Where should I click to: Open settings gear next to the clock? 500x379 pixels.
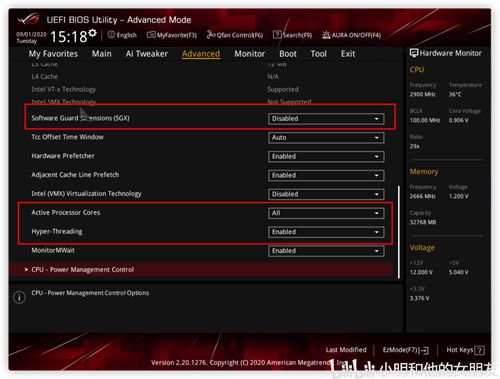[93, 33]
